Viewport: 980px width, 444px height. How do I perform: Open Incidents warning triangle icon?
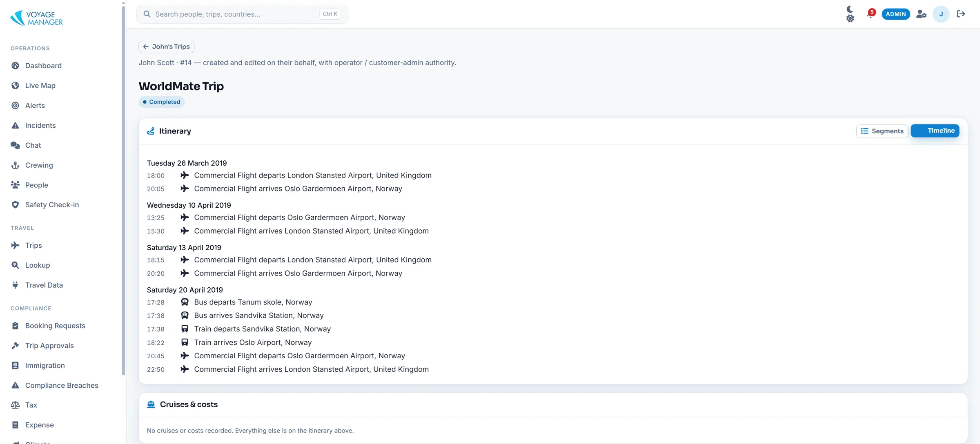(x=15, y=125)
